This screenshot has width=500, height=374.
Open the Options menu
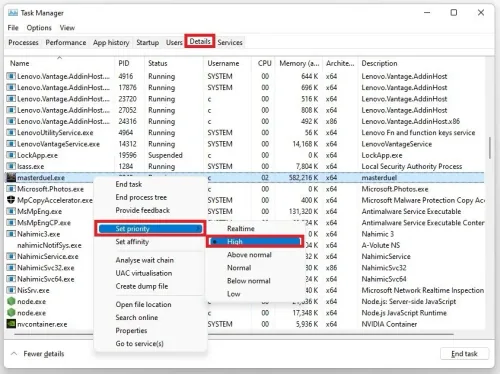point(39,28)
